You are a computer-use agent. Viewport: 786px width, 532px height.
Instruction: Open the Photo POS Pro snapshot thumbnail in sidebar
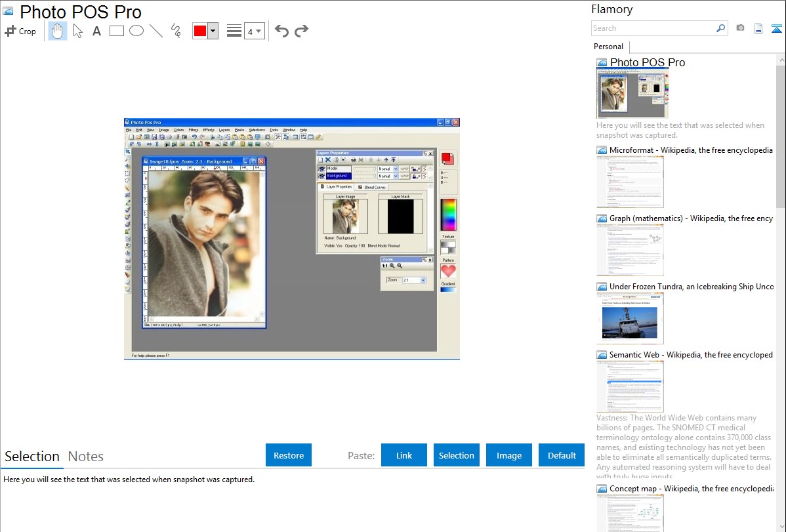click(x=632, y=94)
